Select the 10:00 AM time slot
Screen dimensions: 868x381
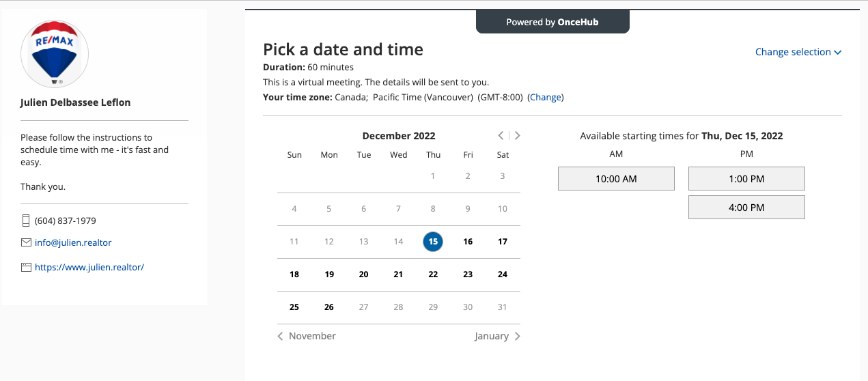coord(616,179)
